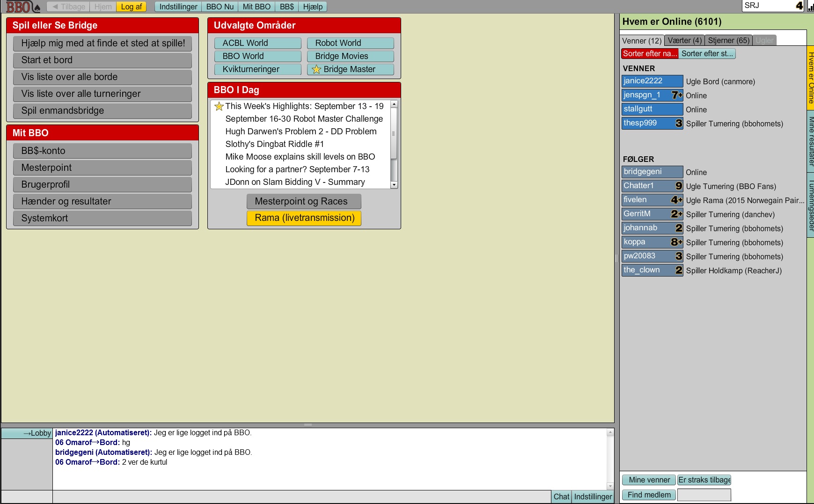Click the chat log scroll up arrow
Viewport: 814px width, 504px height.
[x=610, y=432]
